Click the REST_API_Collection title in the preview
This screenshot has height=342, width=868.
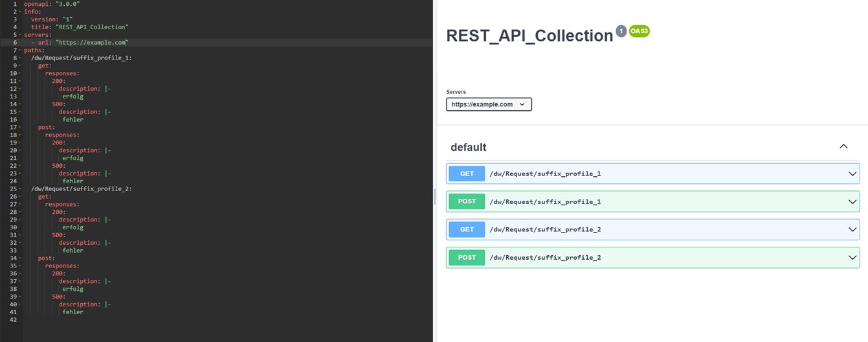[x=529, y=36]
